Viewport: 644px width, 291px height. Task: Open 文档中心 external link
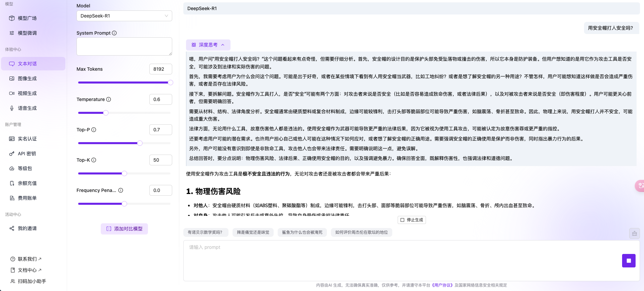[30, 270]
